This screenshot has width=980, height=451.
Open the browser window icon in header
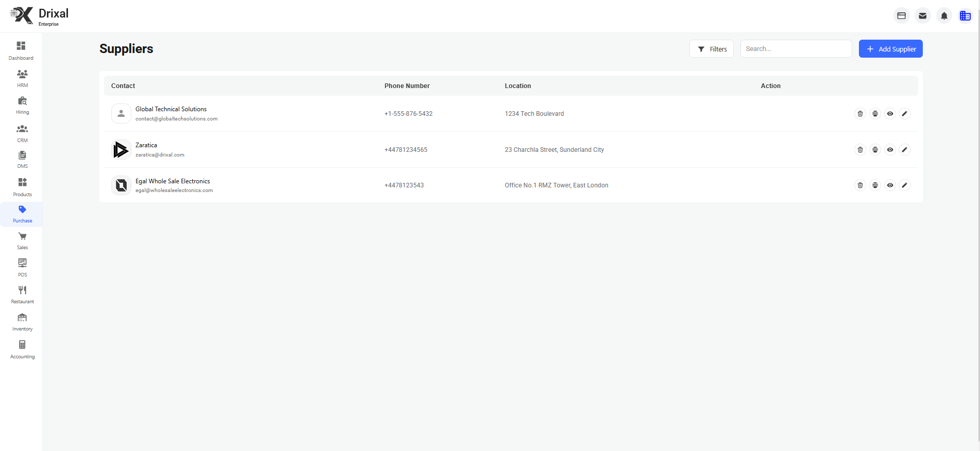tap(901, 16)
